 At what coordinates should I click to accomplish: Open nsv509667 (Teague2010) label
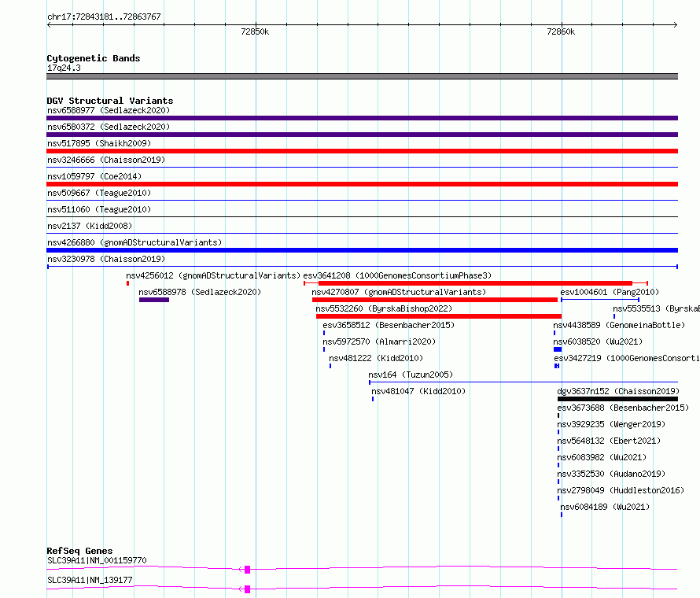coord(99,193)
